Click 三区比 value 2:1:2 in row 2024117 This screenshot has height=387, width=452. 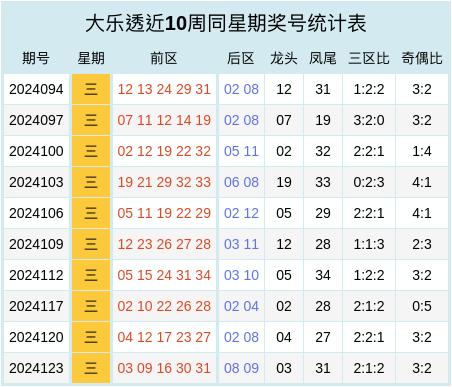[x=369, y=306]
